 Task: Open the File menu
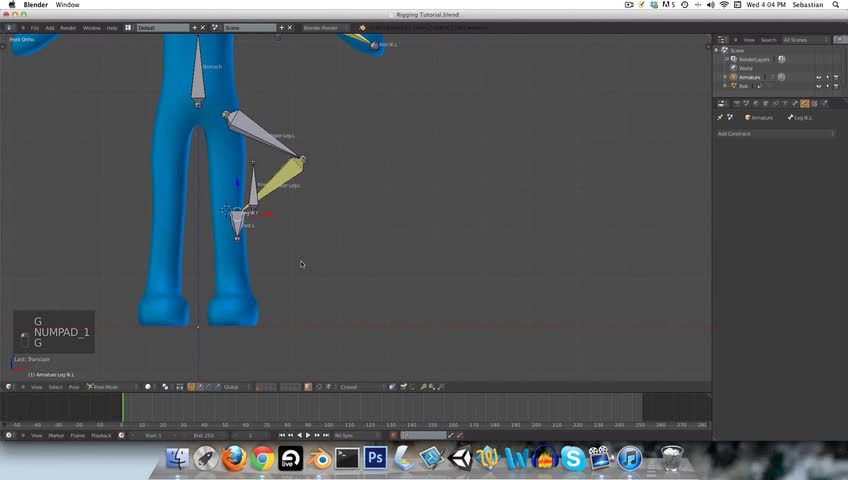(x=35, y=28)
